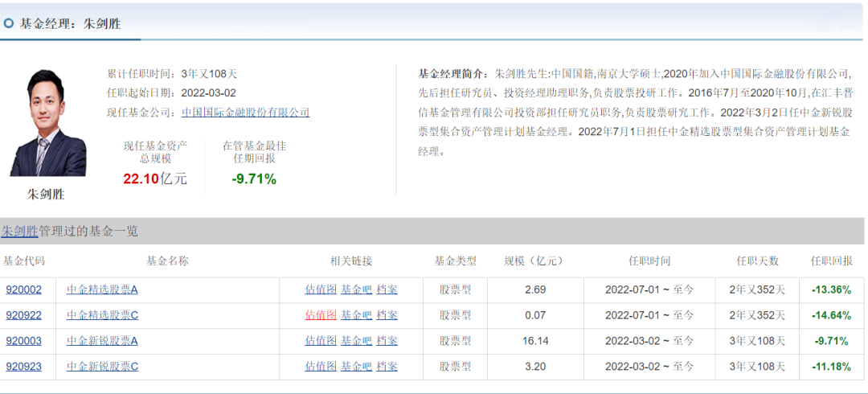868x394 pixels.
Task: Click the 相关链接 column header
Action: [x=351, y=261]
